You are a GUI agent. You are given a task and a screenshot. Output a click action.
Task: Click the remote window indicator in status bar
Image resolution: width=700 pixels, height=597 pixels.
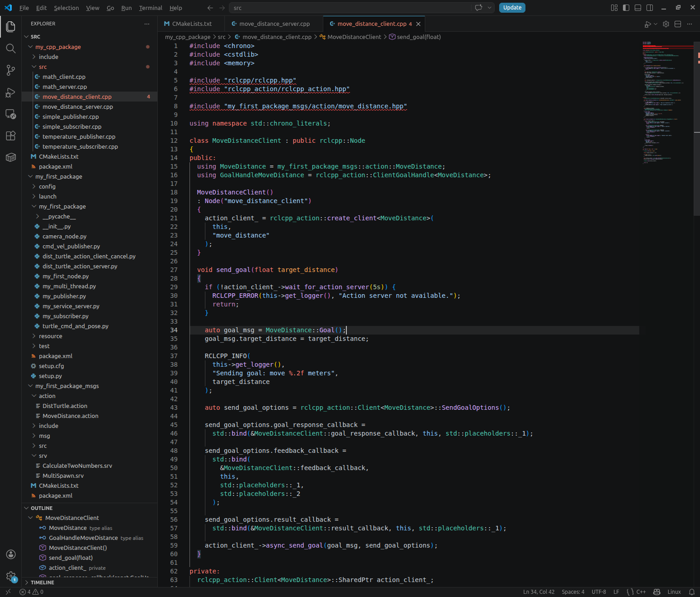8,592
